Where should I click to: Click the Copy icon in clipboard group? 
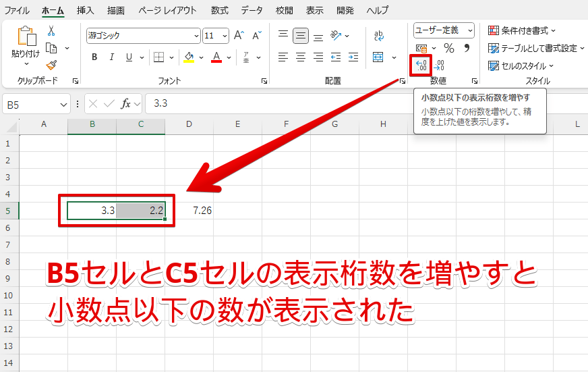click(51, 48)
